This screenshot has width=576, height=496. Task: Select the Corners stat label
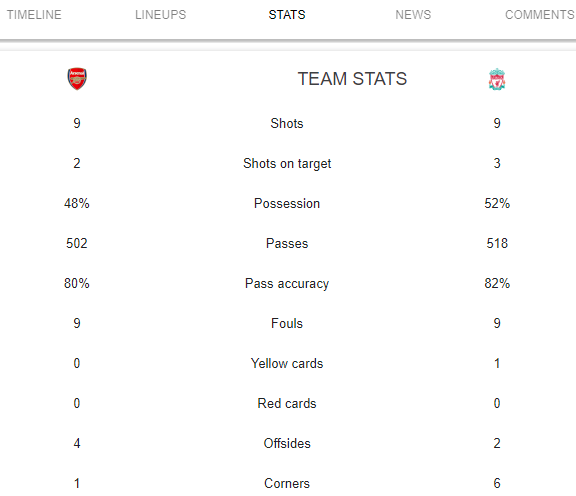click(x=287, y=484)
